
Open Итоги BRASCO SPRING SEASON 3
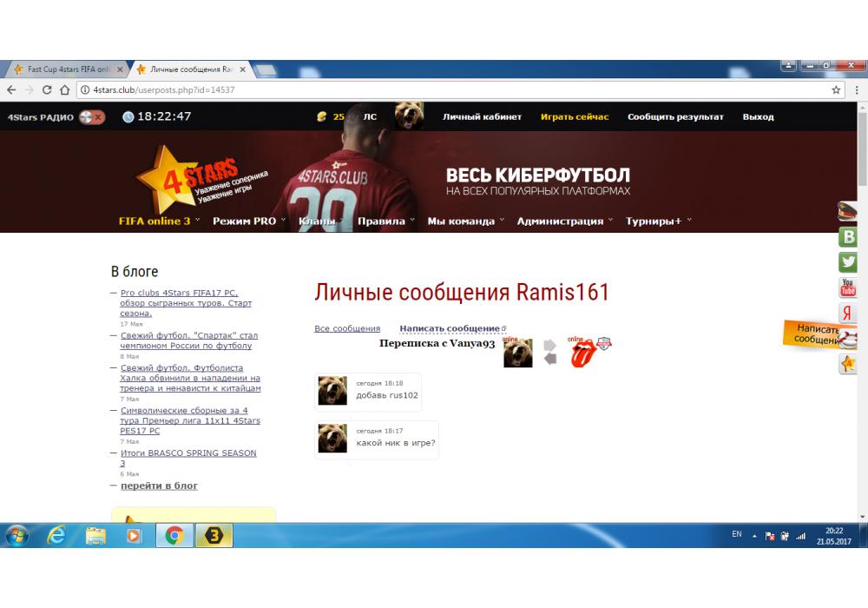188,458
